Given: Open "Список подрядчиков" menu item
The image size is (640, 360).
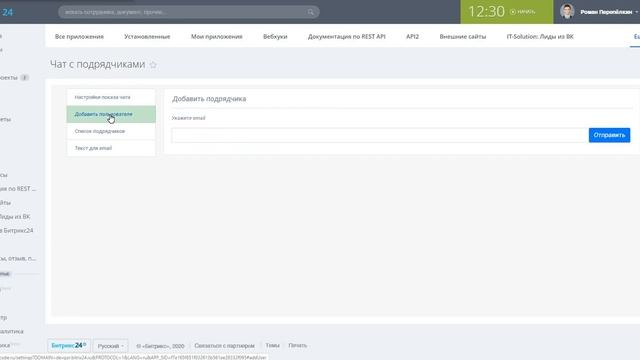Looking at the screenshot, I should coord(111,131).
